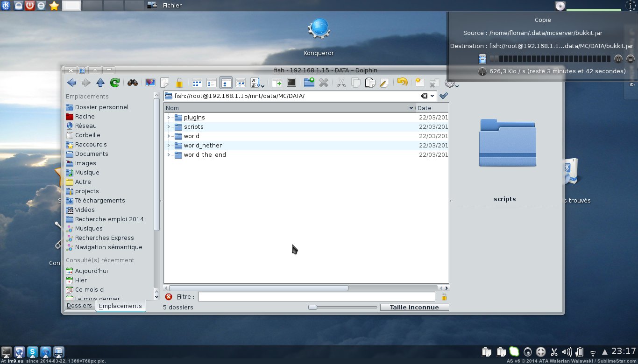Expand the plugins folder tree node
This screenshot has height=364, width=638.
[x=169, y=118]
